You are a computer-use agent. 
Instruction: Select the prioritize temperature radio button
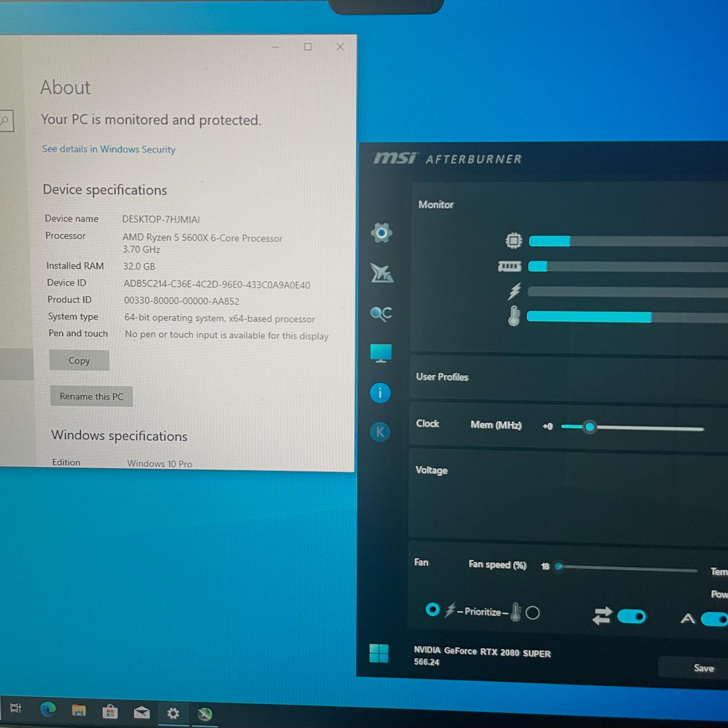(x=532, y=613)
